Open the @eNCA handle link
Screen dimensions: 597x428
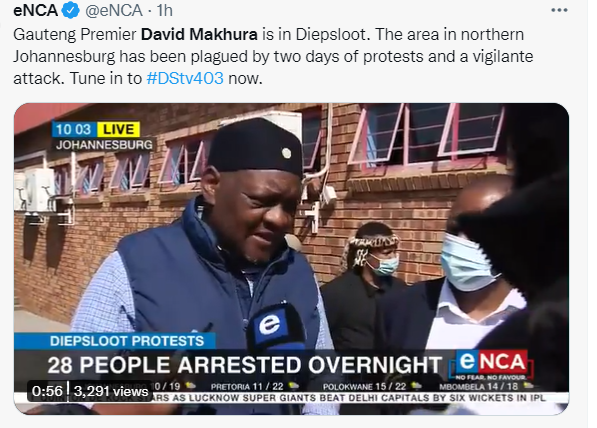(114, 11)
